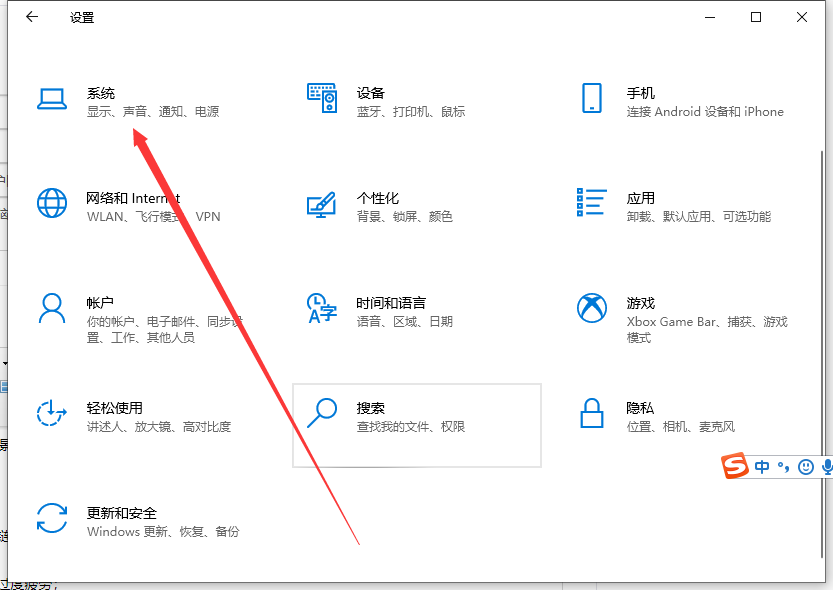Click the globe icon for 网络和 Internet
The width and height of the screenshot is (833, 590).
(51, 203)
